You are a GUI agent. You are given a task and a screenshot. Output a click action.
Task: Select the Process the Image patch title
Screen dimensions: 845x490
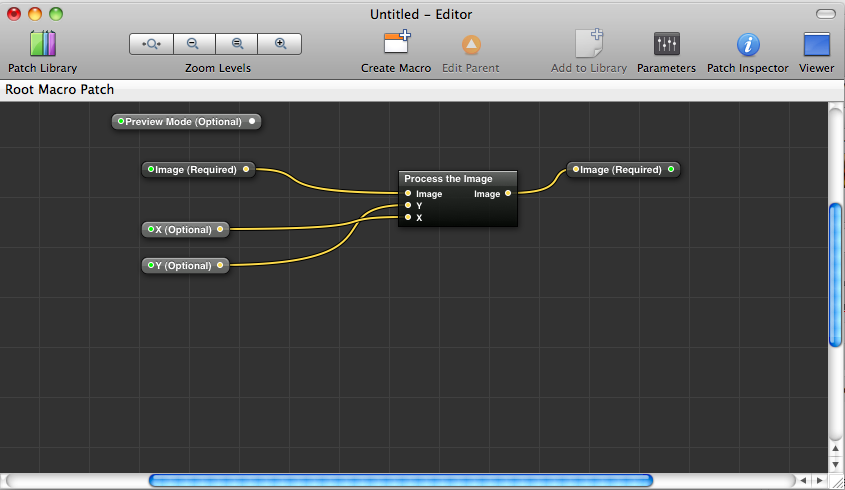point(448,179)
